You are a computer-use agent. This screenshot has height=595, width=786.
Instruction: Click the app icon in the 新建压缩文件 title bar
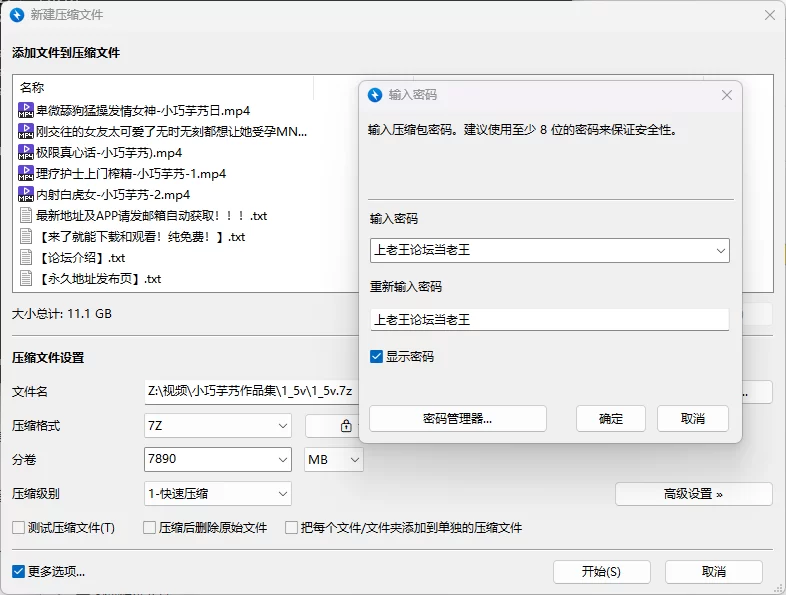click(16, 15)
